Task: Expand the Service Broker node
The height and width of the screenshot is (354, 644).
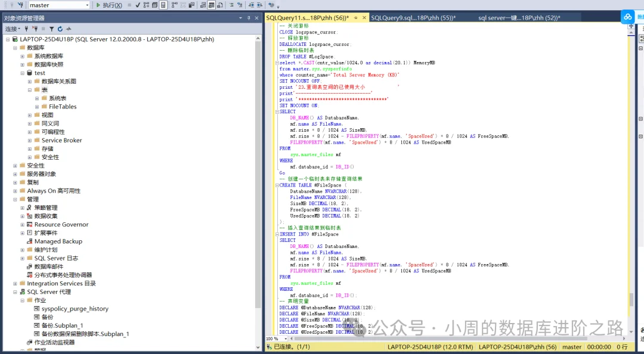Action: (x=30, y=141)
